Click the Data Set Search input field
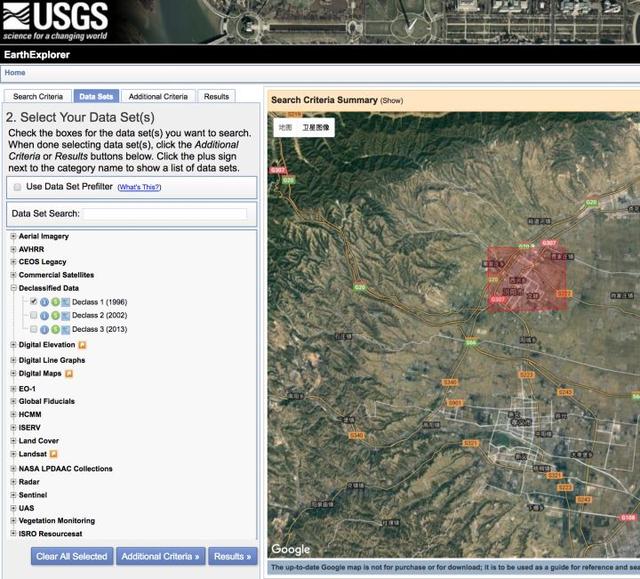 pos(165,214)
